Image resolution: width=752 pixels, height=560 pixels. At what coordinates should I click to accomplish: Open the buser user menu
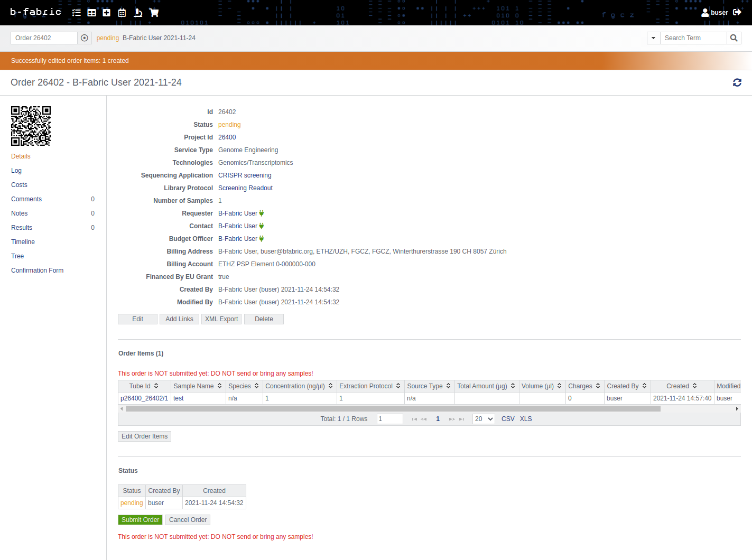(x=714, y=13)
